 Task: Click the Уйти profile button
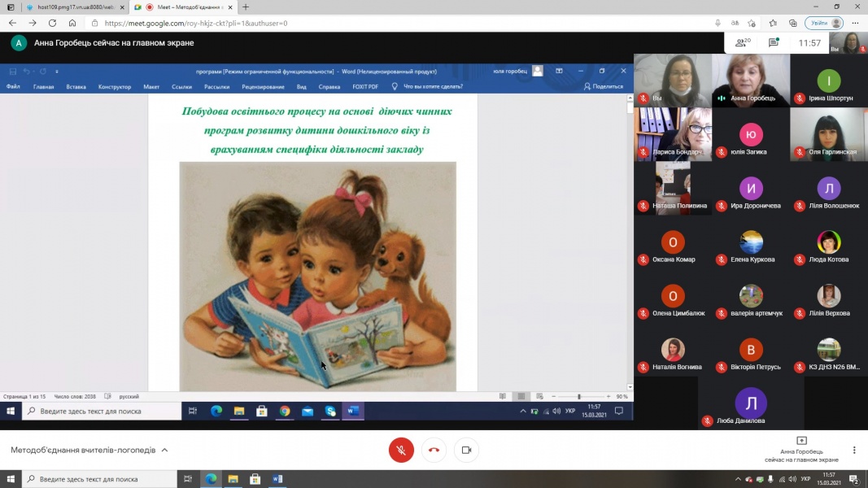coord(823,24)
